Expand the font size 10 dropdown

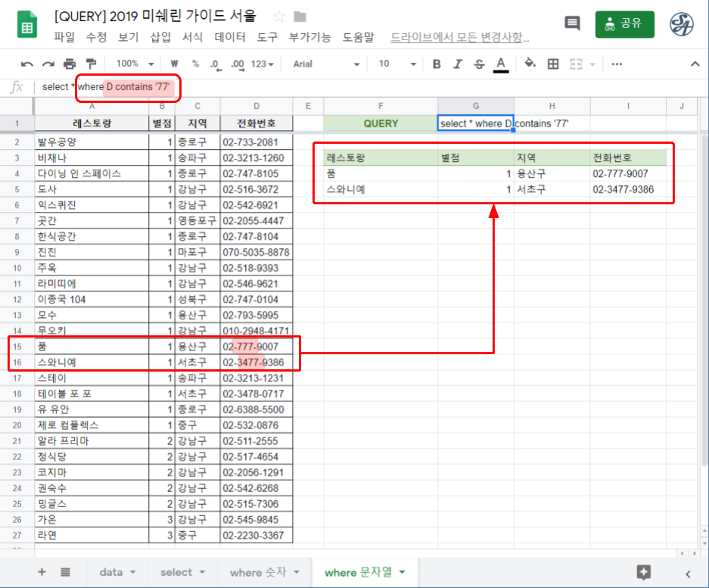393,64
